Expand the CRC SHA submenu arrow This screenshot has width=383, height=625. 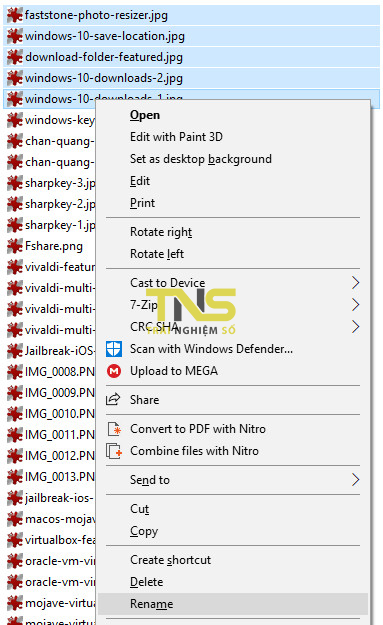[x=356, y=327]
